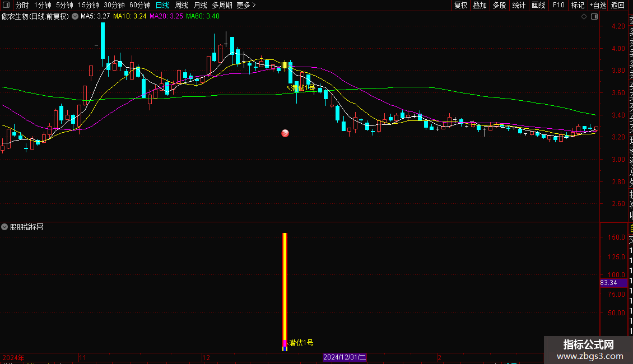Select the 15分钟 period tab

point(89,5)
